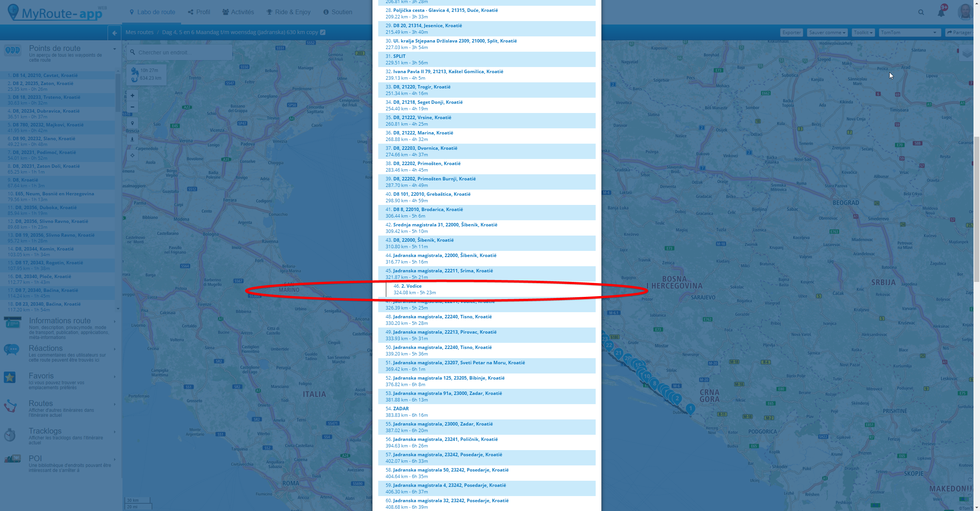Click the Mes routes breadcrumb link

click(x=139, y=32)
